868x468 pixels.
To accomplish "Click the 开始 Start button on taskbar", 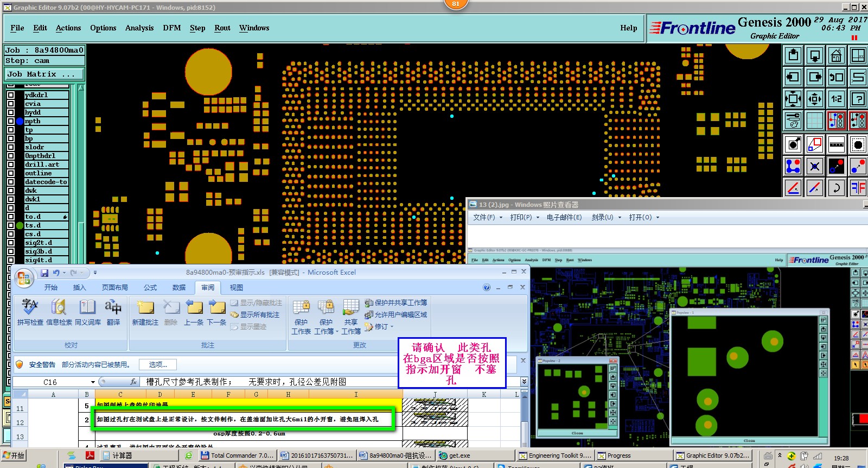I will 14,456.
